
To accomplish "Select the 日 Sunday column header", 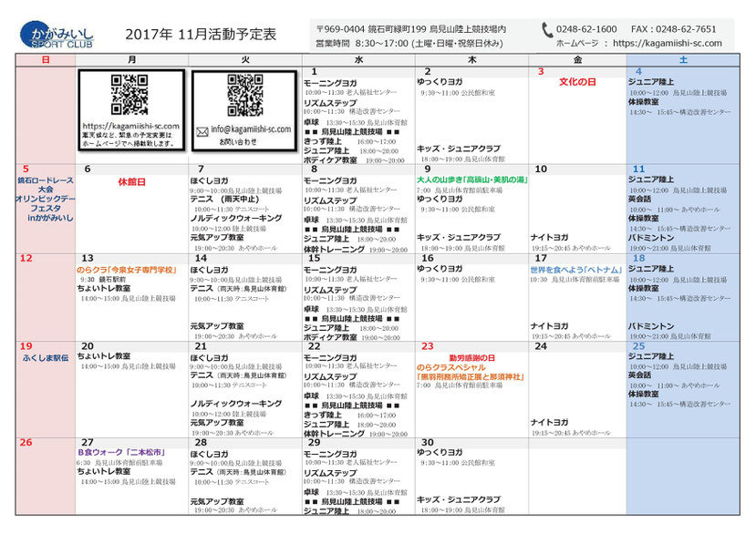I will point(46,60).
